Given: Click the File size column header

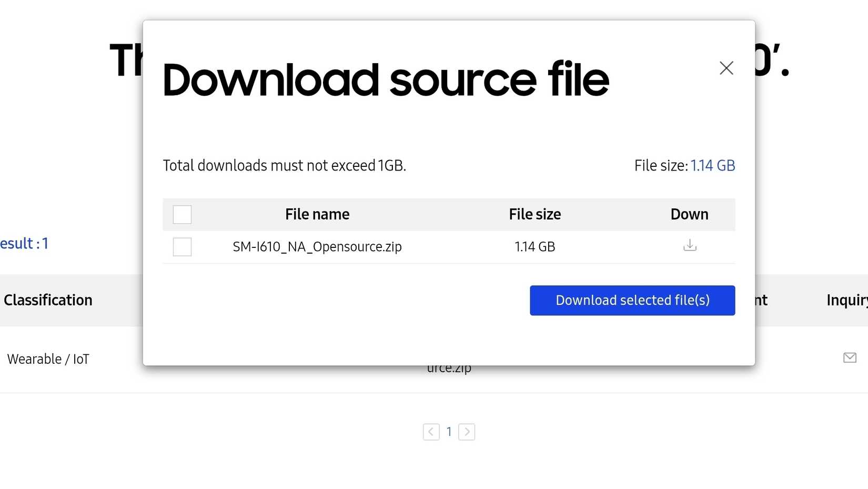Looking at the screenshot, I should coord(534,214).
